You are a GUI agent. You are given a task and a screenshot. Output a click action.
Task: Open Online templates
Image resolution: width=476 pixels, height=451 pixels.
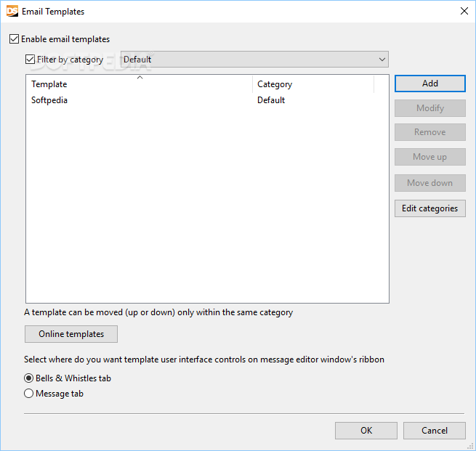click(x=71, y=334)
